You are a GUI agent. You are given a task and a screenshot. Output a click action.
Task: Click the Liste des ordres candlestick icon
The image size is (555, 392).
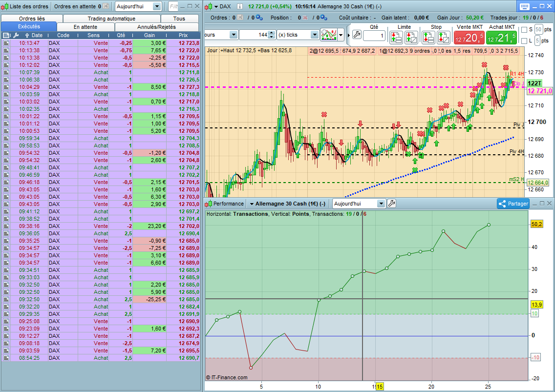(x=4, y=6)
